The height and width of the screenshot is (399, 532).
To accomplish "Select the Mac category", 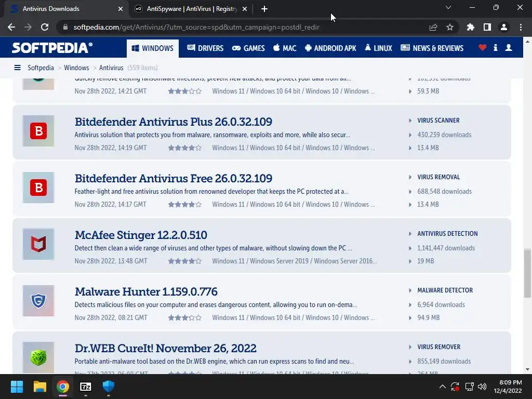I will point(285,48).
